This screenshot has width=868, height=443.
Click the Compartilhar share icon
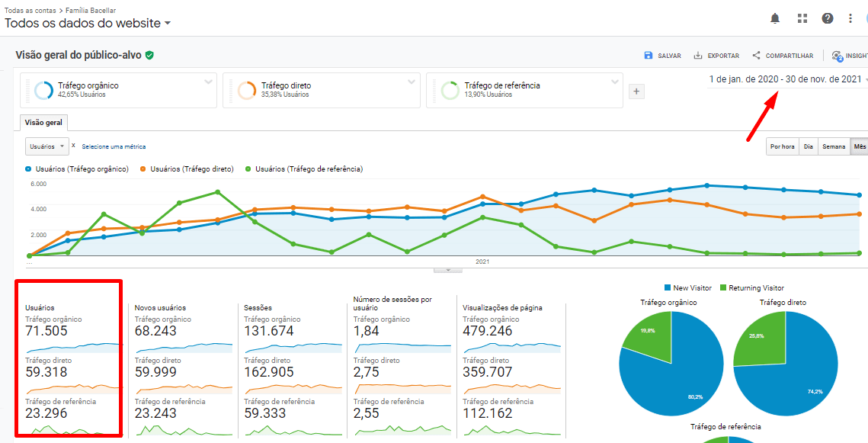[x=757, y=56]
